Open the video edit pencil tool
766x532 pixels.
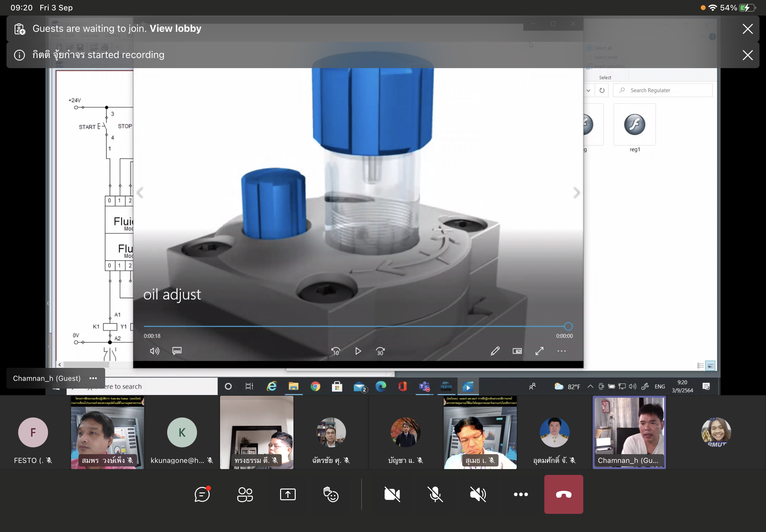click(495, 351)
